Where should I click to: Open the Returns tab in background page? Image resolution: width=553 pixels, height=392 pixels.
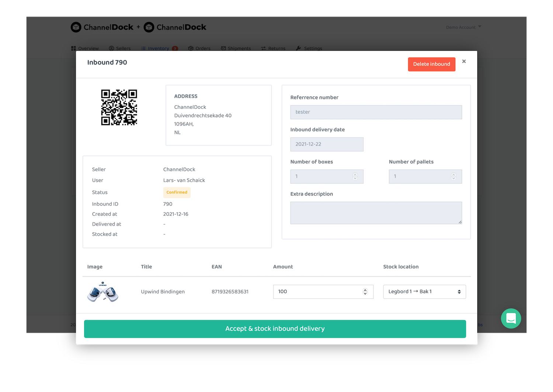pyautogui.click(x=273, y=48)
